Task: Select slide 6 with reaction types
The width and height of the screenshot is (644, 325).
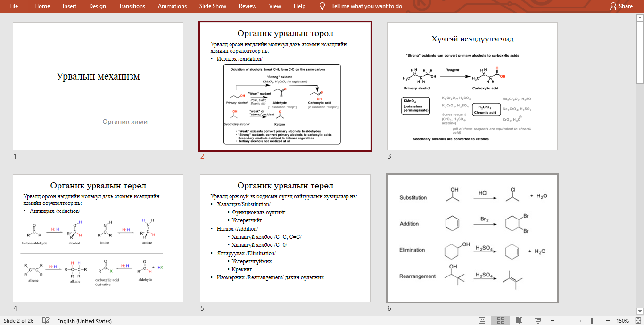Action: coord(472,238)
